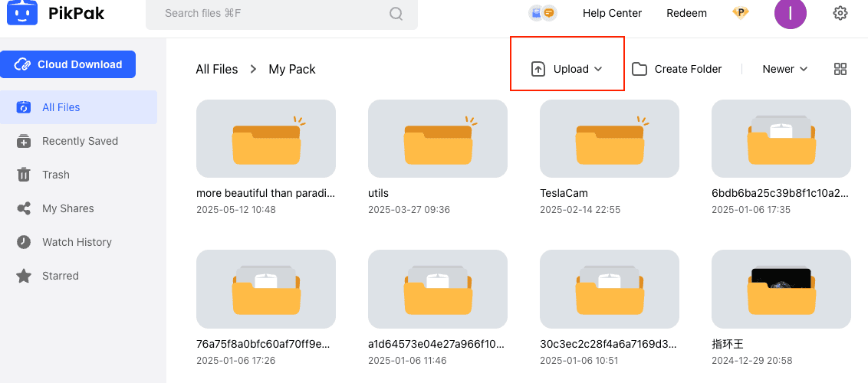The width and height of the screenshot is (868, 383).
Task: Open the Newer sort dropdown
Action: (785, 69)
